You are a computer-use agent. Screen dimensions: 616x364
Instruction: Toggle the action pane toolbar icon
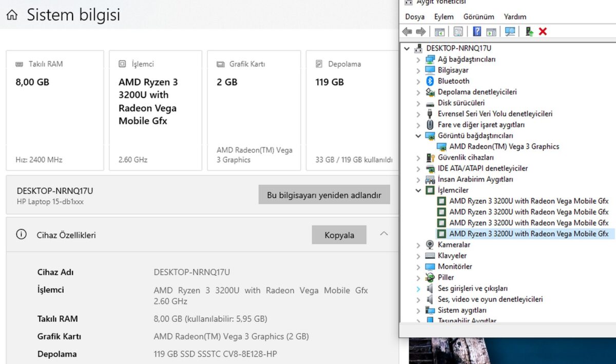click(491, 32)
